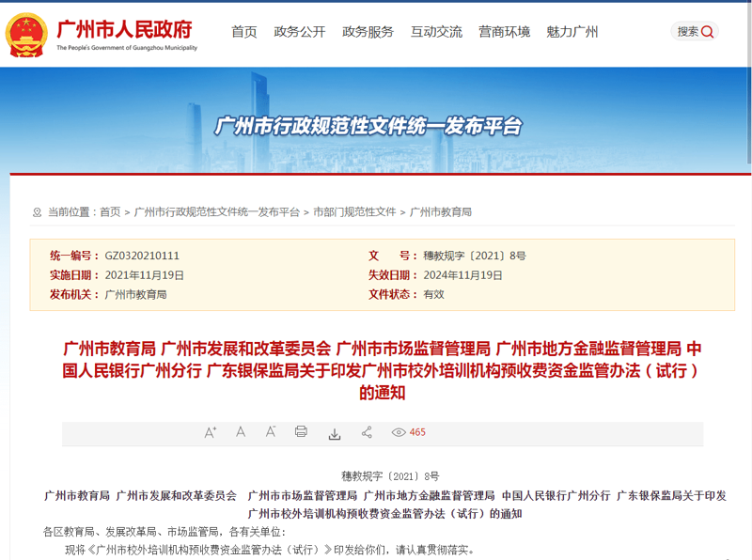752x560 pixels.
Task: Click the platform banner title 广州市行政规范性文件统一发布平台
Action: (368, 126)
